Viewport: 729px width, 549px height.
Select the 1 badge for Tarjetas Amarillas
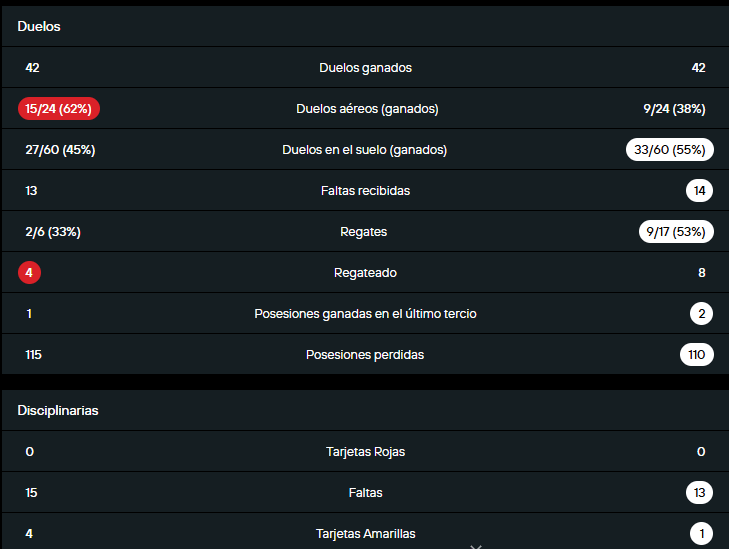click(701, 533)
